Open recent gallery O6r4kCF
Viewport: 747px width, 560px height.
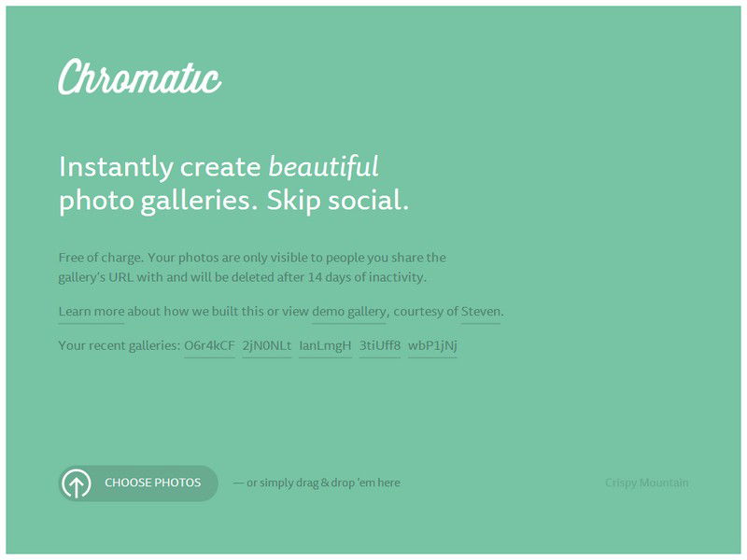click(x=209, y=345)
